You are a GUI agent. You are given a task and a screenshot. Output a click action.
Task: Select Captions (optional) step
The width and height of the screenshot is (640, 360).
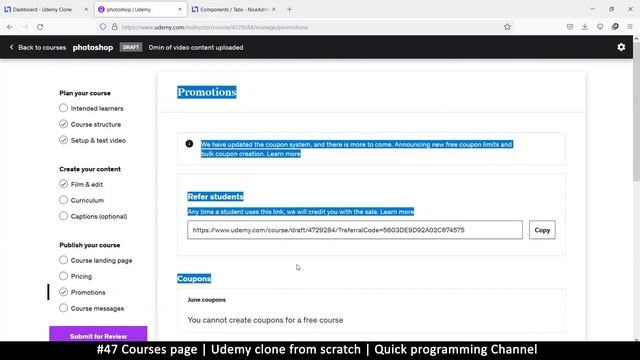[93, 216]
